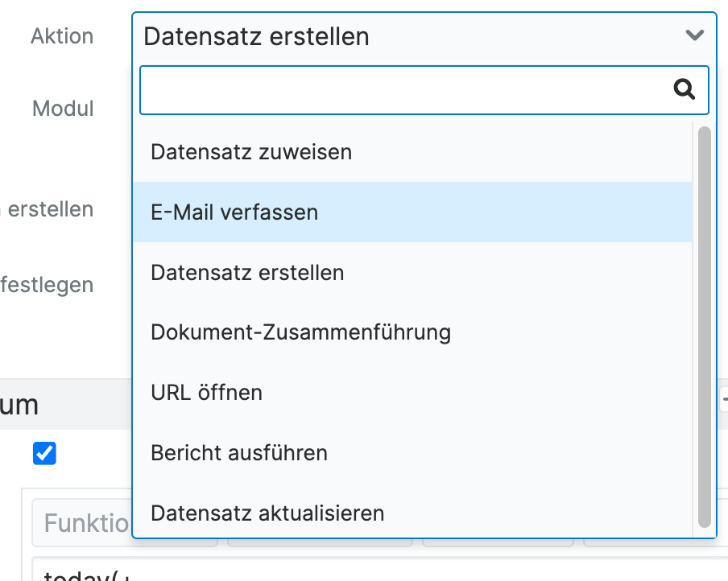Select 'Datensatz zuweisen' from the list
This screenshot has height=581, width=728.
pyautogui.click(x=251, y=152)
